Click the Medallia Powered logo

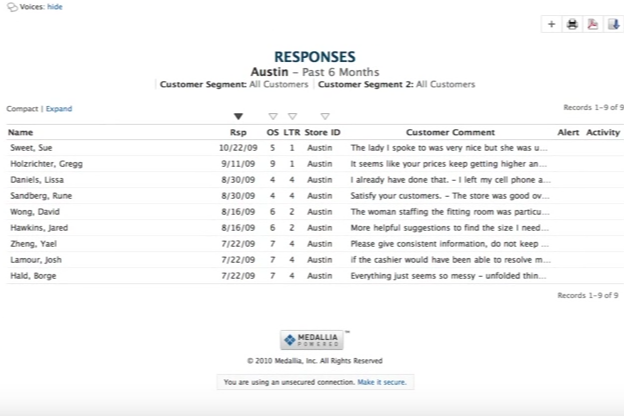tap(313, 340)
